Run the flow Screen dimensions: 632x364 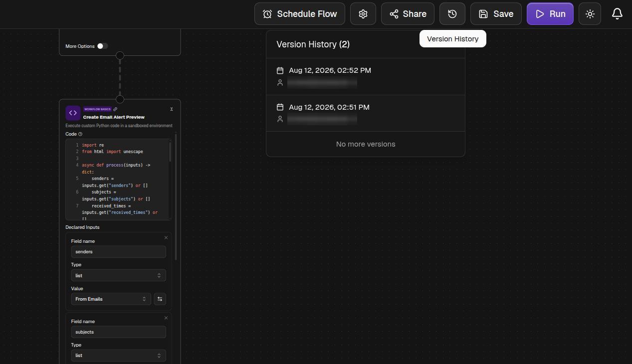click(550, 14)
